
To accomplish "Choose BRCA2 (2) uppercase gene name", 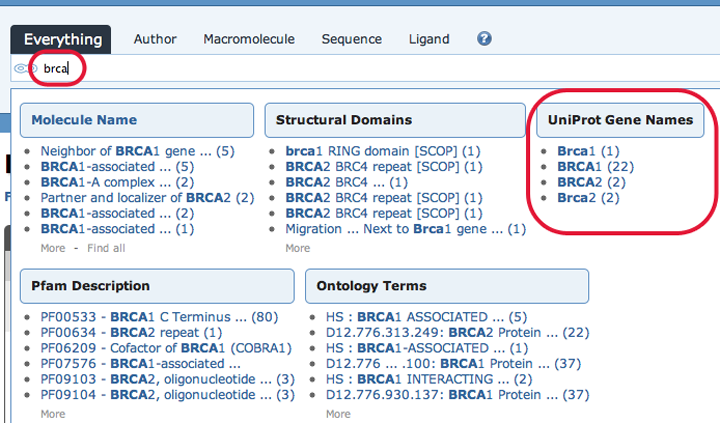I will pyautogui.click(x=591, y=182).
